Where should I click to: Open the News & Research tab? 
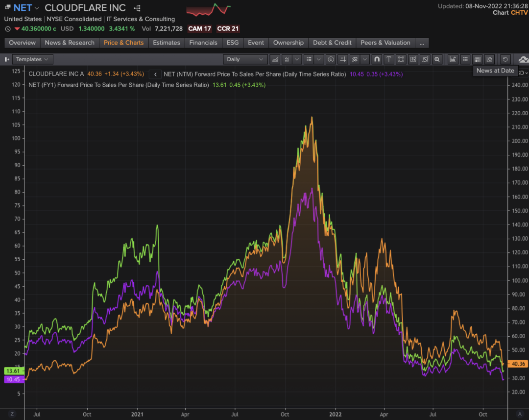70,43
